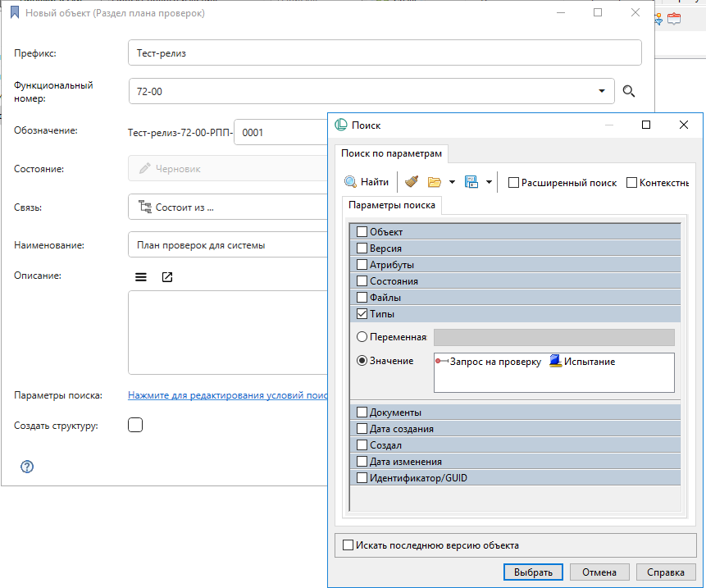Expand the Функциональный номер dropdown
Image resolution: width=706 pixels, height=588 pixels.
[x=602, y=92]
